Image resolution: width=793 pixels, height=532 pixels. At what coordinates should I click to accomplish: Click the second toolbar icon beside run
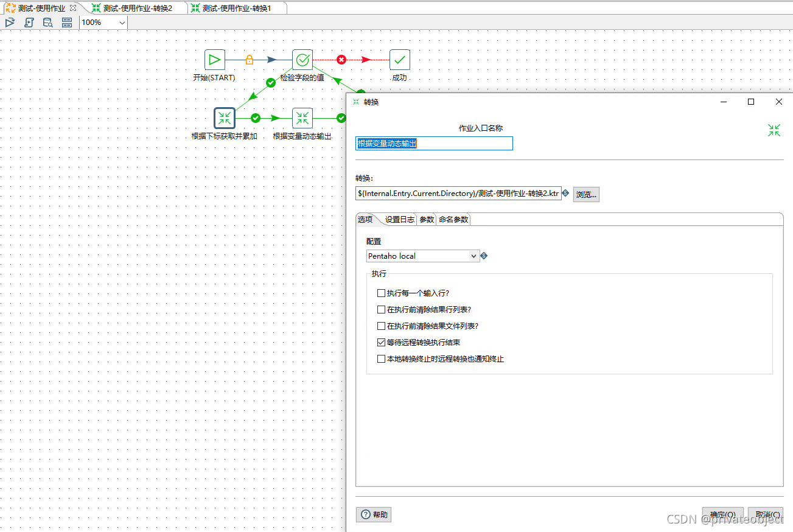[29, 23]
